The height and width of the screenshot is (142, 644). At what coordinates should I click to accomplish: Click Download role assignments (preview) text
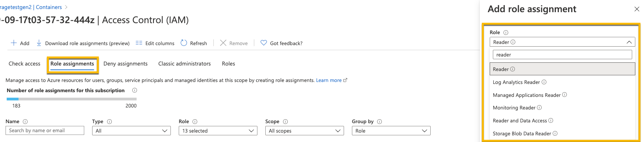pos(87,43)
